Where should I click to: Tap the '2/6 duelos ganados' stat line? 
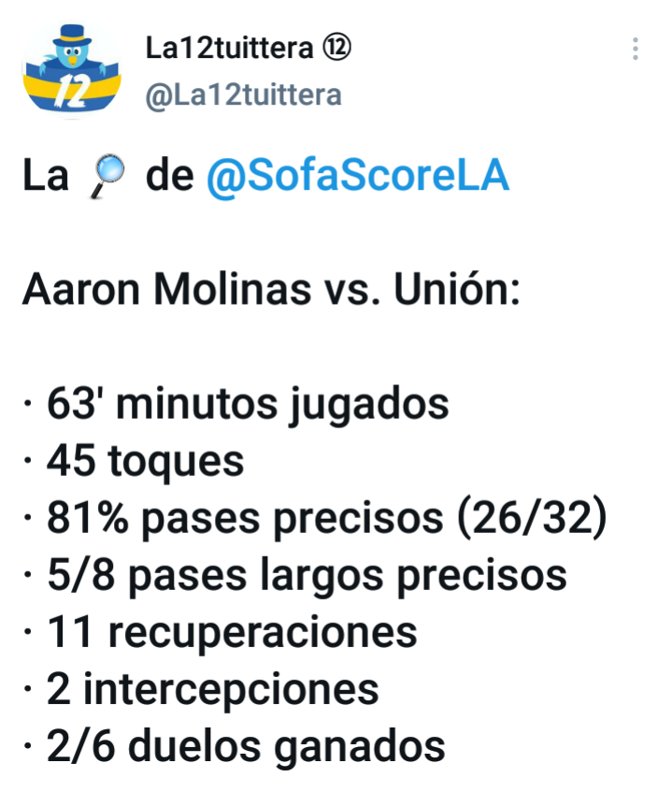[x=235, y=747]
